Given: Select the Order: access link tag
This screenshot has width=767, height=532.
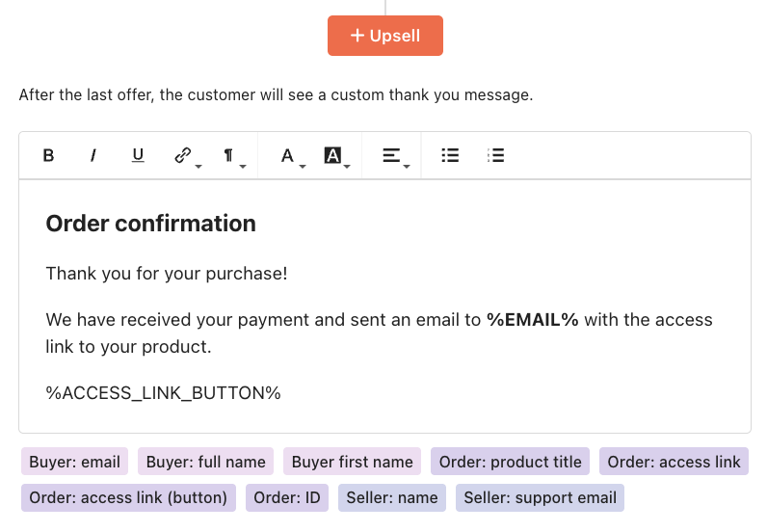Looking at the screenshot, I should [x=674, y=462].
